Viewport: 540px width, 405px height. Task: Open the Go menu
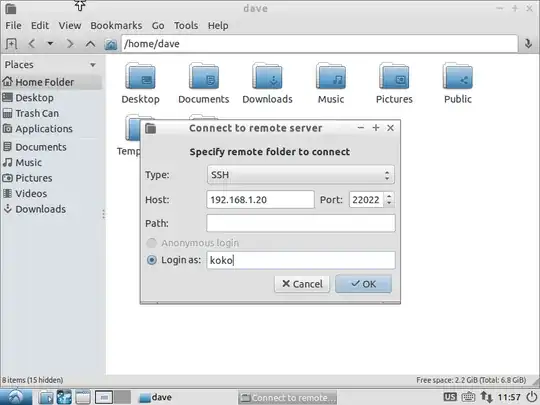(158, 25)
